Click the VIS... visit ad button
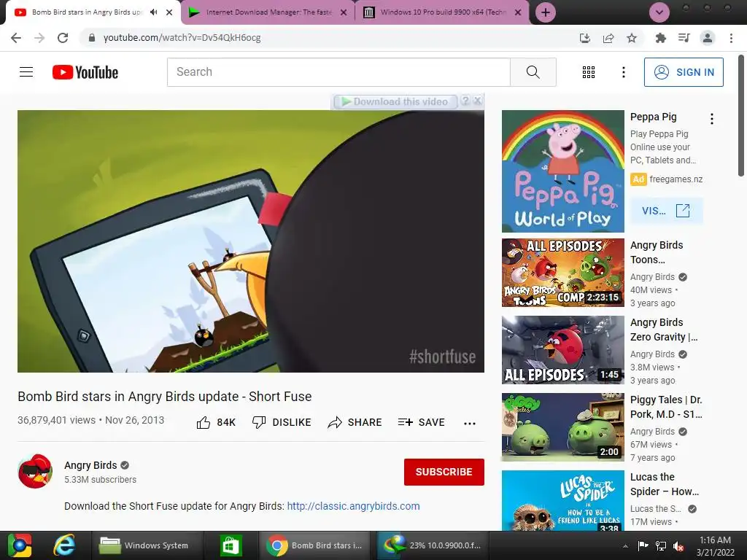 pyautogui.click(x=666, y=211)
